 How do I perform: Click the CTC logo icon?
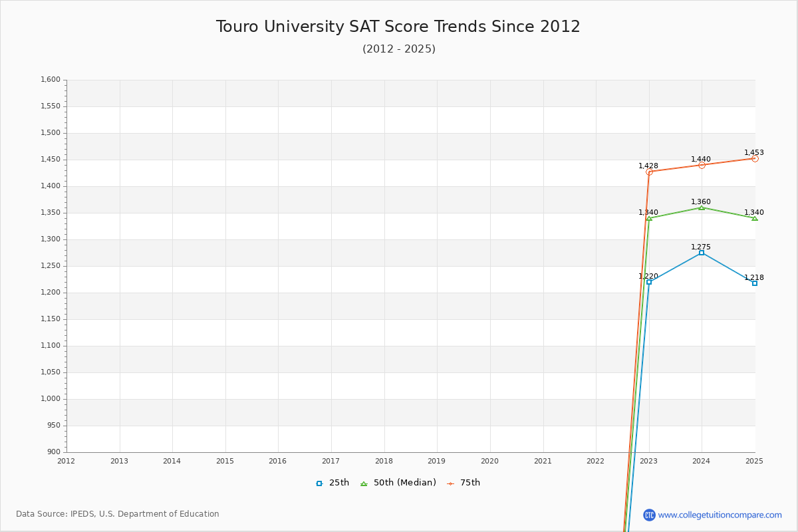tap(649, 515)
